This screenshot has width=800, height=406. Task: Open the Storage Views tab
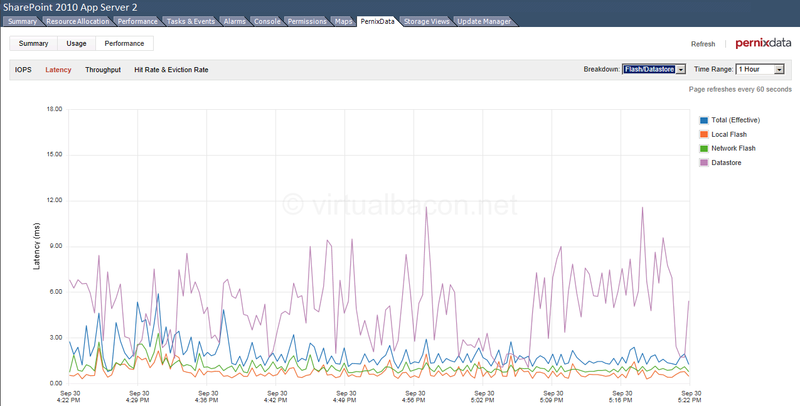[x=427, y=21]
